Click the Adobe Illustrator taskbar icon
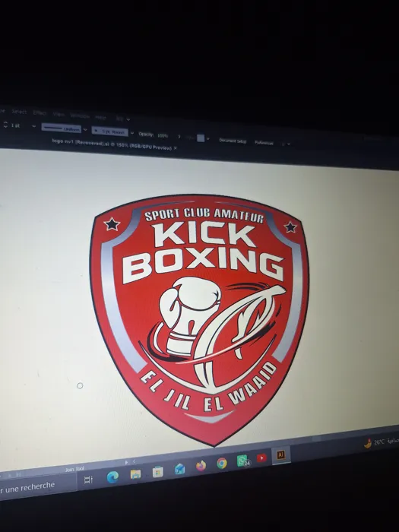This screenshot has width=399, height=532. click(x=281, y=455)
